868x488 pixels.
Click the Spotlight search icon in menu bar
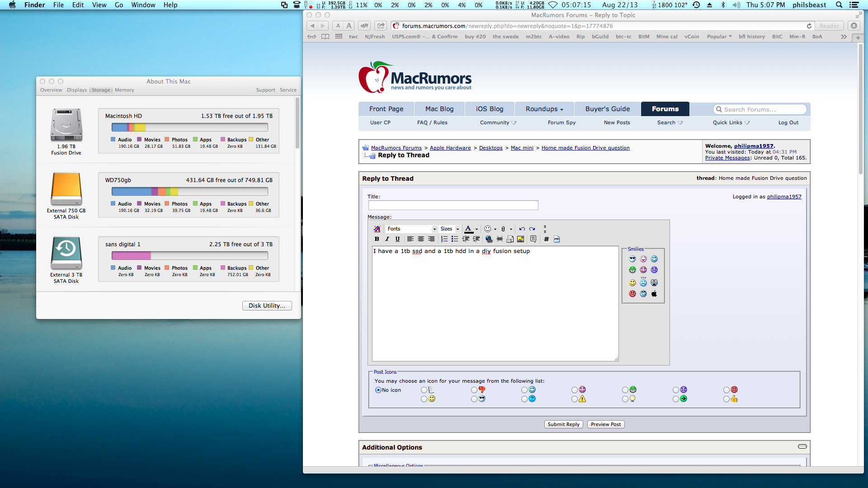point(839,5)
